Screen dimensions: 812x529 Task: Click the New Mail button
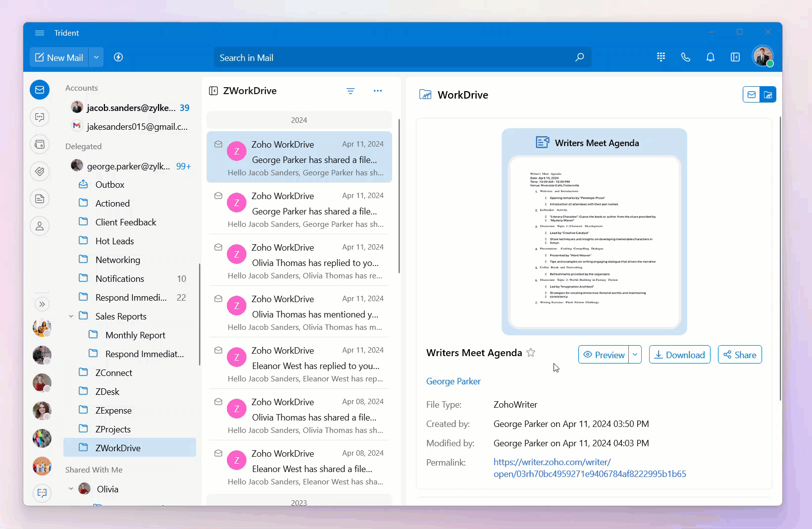tap(59, 57)
